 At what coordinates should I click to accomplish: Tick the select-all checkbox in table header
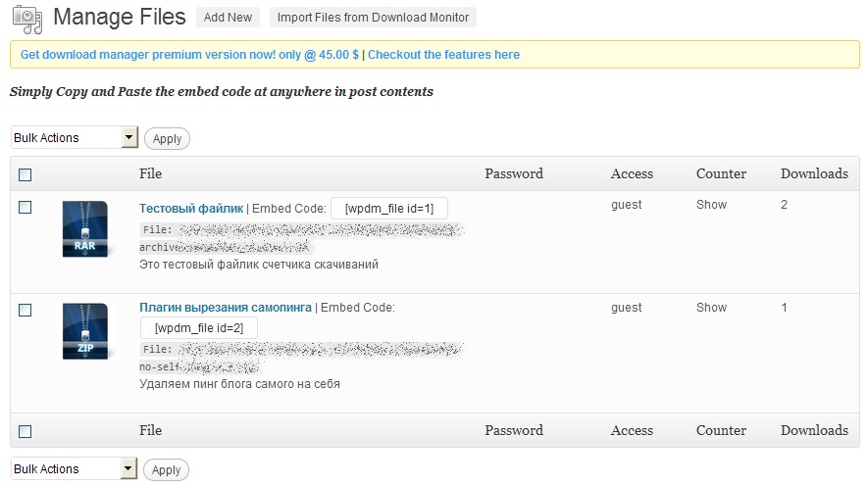[26, 174]
